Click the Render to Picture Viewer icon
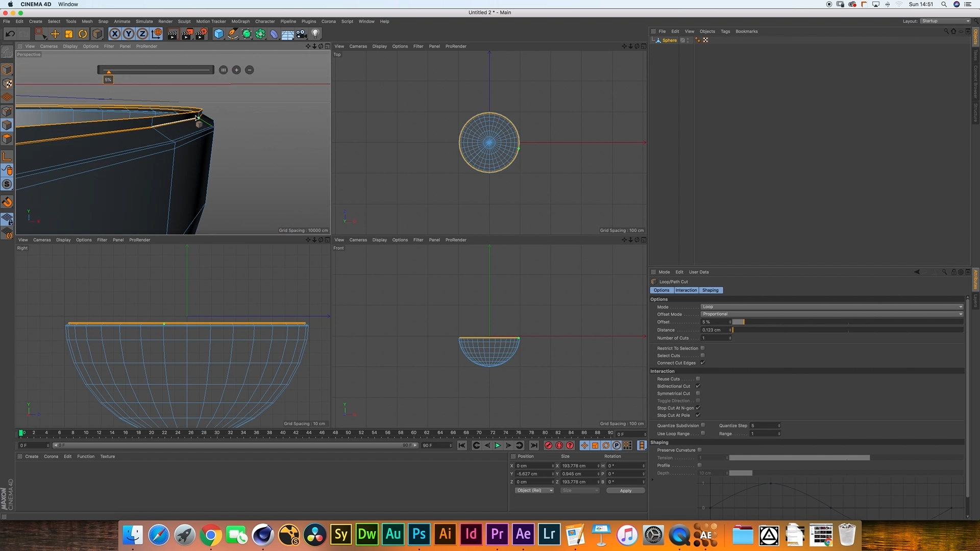 pos(187,34)
